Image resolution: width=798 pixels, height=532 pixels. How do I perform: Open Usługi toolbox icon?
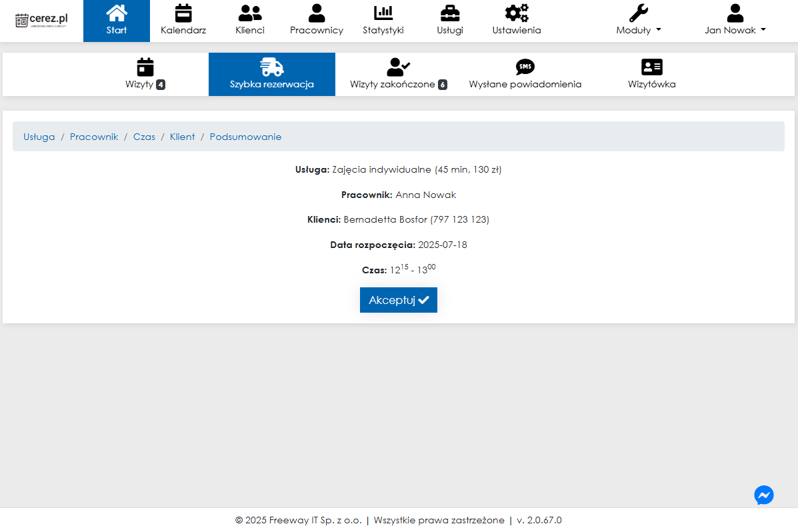450,13
